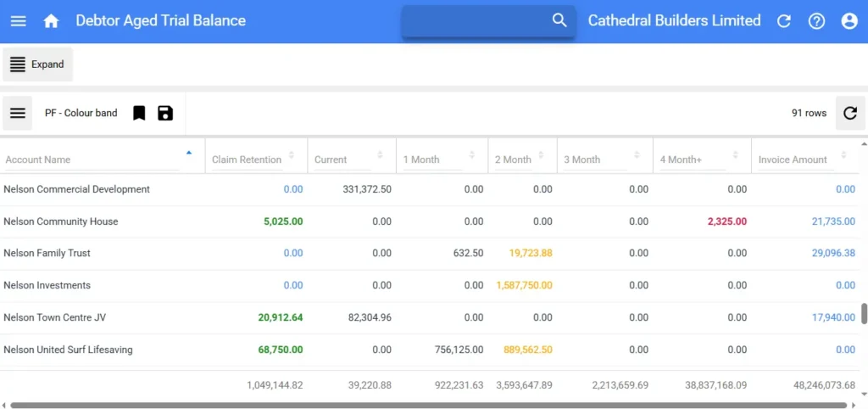The width and height of the screenshot is (868, 409).
Task: Click the 756,125.00 one month amount
Action: (x=459, y=350)
